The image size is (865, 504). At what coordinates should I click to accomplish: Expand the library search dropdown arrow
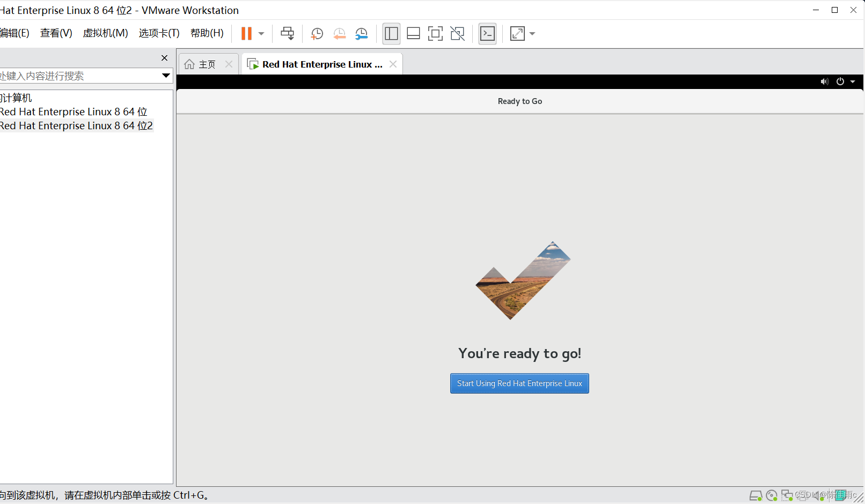pyautogui.click(x=166, y=76)
